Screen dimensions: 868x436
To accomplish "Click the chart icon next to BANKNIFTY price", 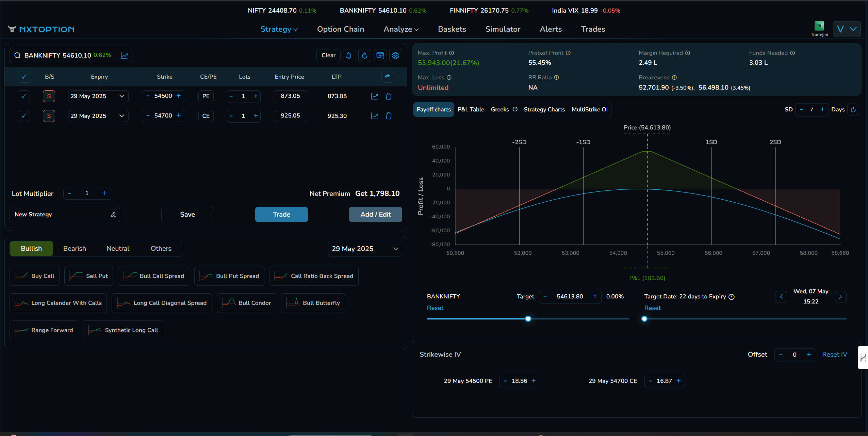I will click(x=124, y=56).
